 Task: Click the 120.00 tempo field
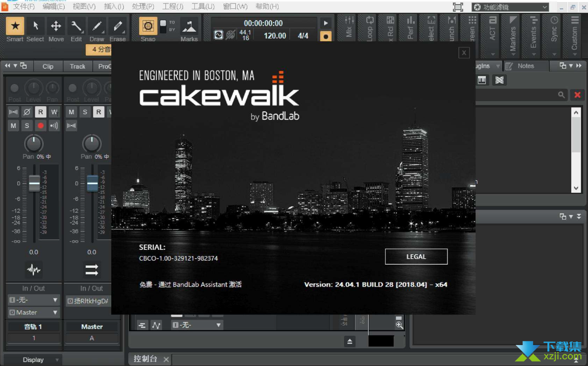pyautogui.click(x=275, y=36)
